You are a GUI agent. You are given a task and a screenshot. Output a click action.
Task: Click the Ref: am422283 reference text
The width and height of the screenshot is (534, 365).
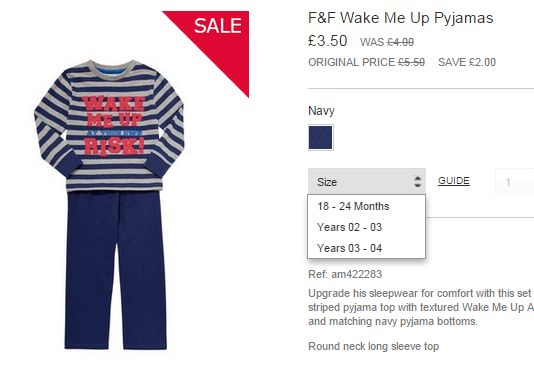[345, 274]
